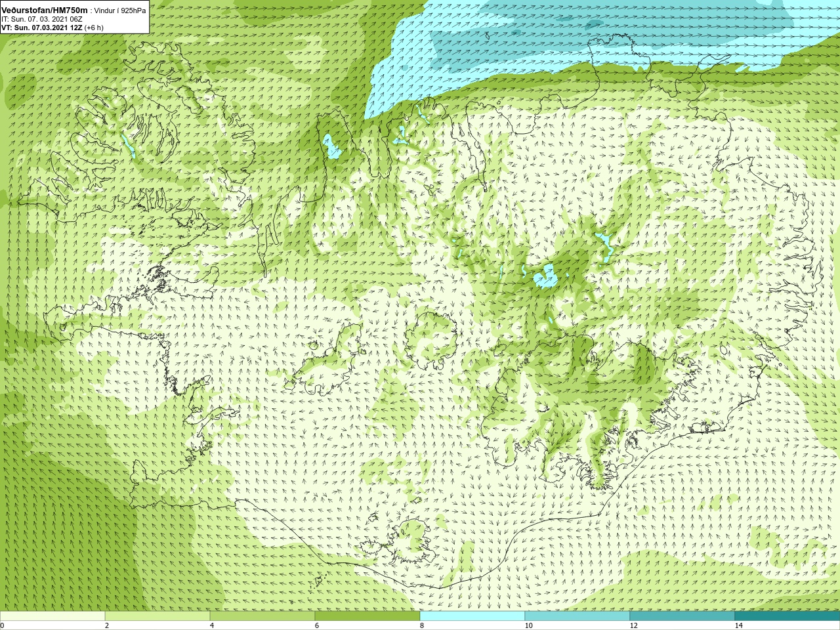Click the legend value '8'

click(422, 625)
